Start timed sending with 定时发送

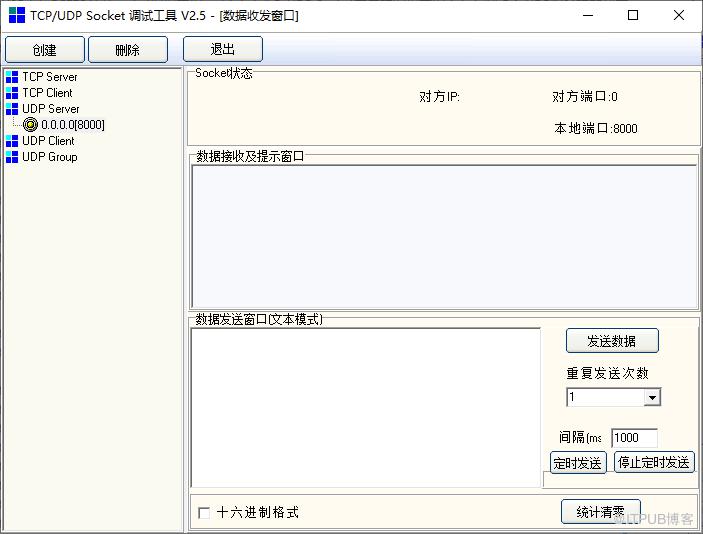pyautogui.click(x=578, y=463)
